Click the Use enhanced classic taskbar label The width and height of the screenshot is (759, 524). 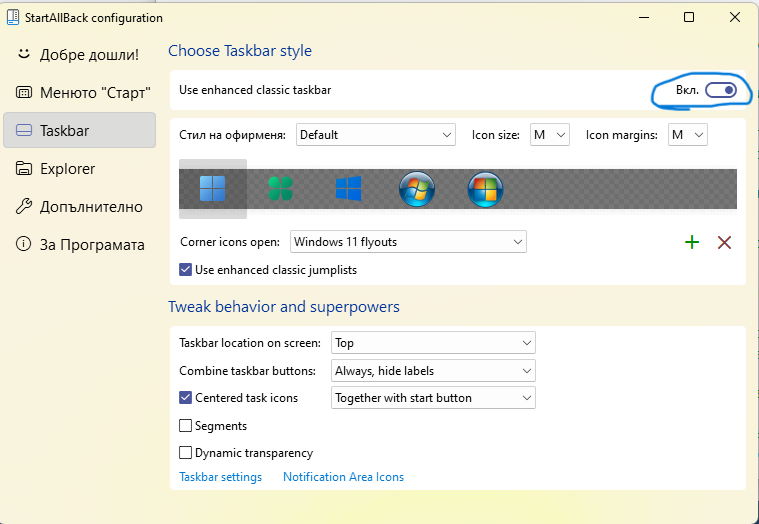[255, 90]
